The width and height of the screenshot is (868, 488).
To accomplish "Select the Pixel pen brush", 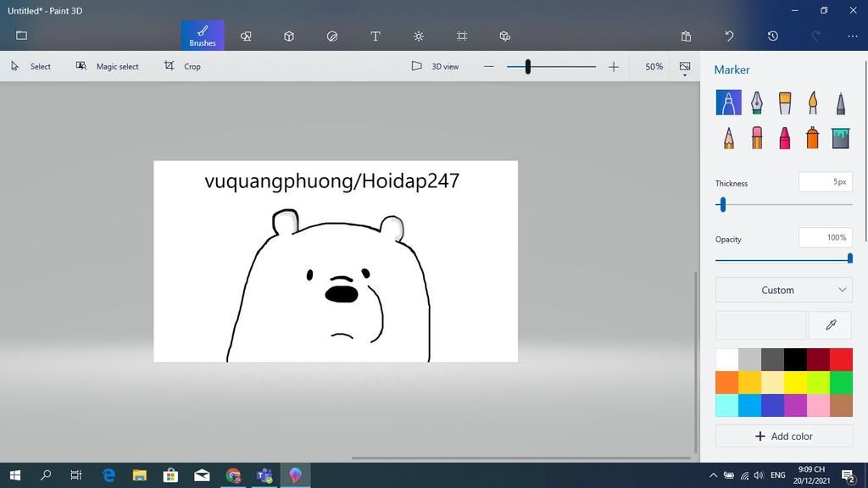I will (840, 103).
